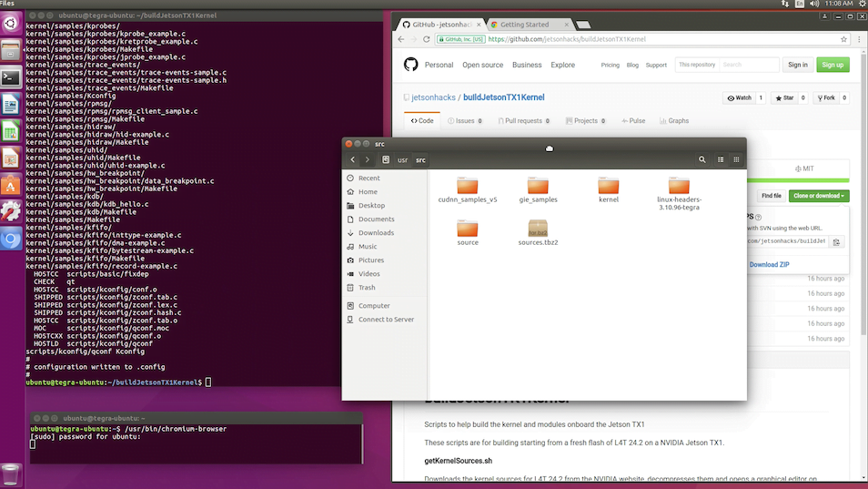Click the GitHub octocat logo
This screenshot has height=489, width=868.
click(410, 65)
